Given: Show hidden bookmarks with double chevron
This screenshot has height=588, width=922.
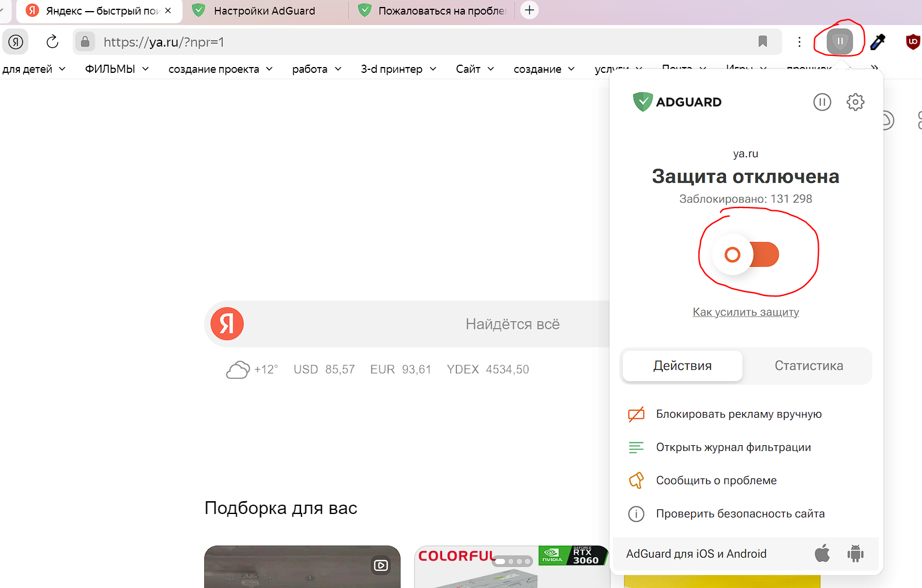Looking at the screenshot, I should click(874, 68).
